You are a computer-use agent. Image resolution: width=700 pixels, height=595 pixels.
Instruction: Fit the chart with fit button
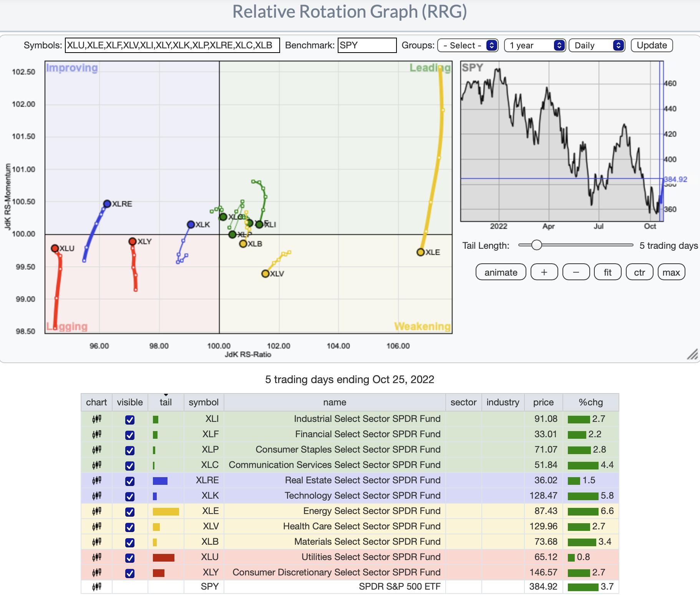tap(607, 272)
